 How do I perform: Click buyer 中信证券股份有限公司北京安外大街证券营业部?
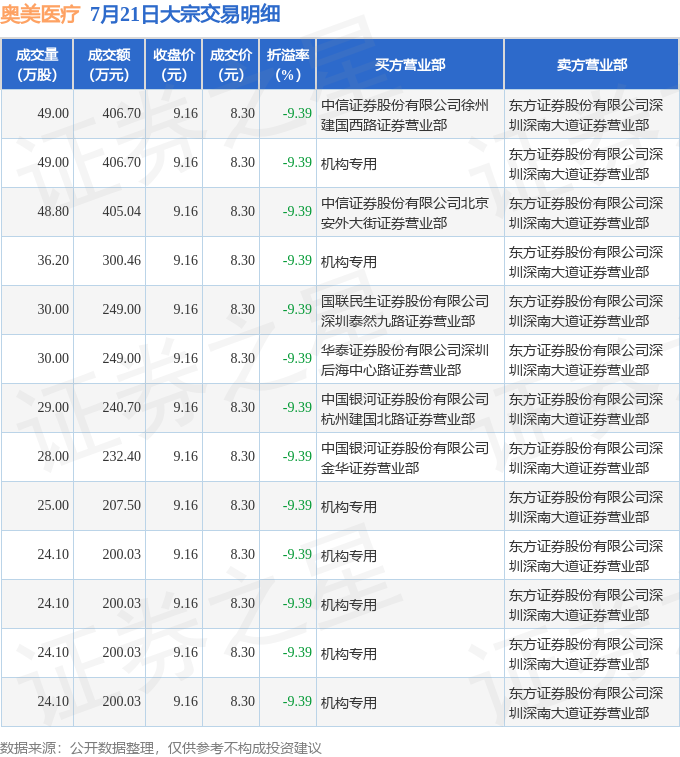[405, 213]
